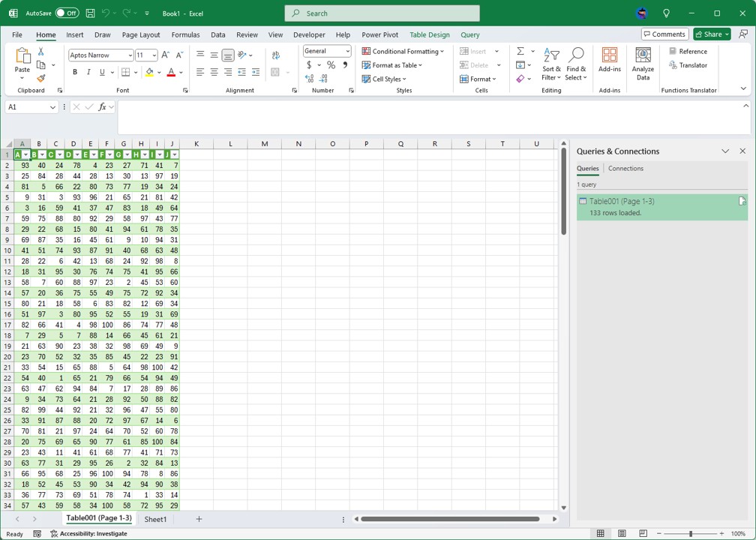Screen dimensions: 756x540
Task: Apply Italic formatting
Action: [x=88, y=72]
